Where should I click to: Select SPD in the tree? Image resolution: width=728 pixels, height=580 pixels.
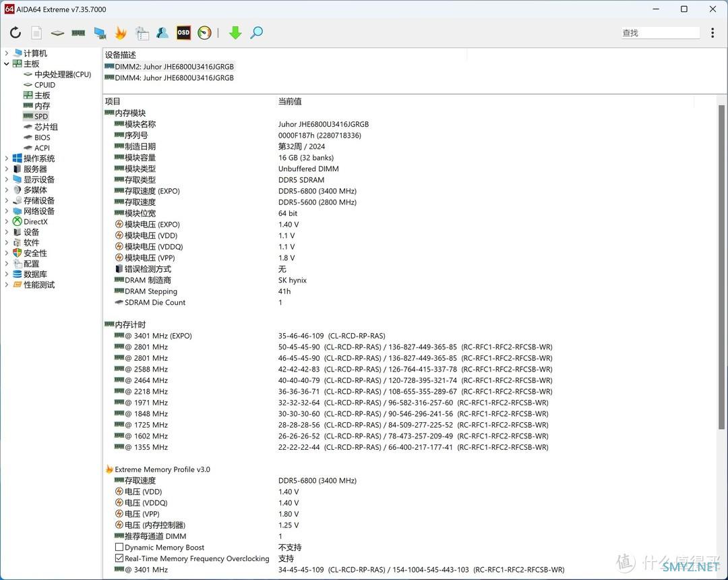(x=41, y=117)
